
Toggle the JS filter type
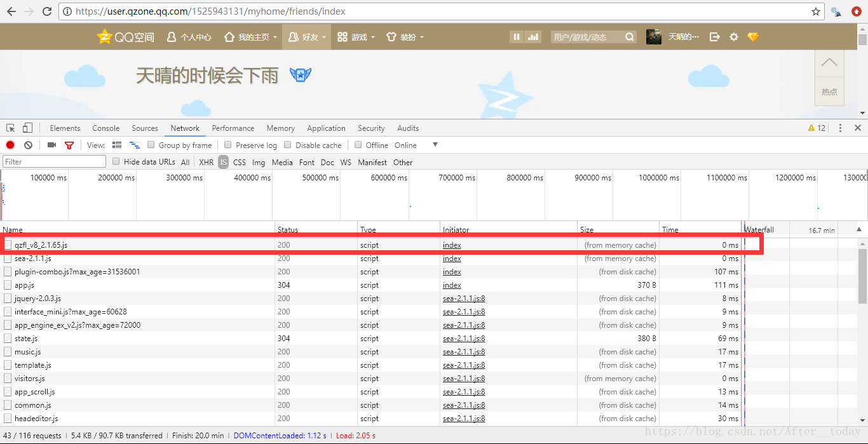pos(223,162)
